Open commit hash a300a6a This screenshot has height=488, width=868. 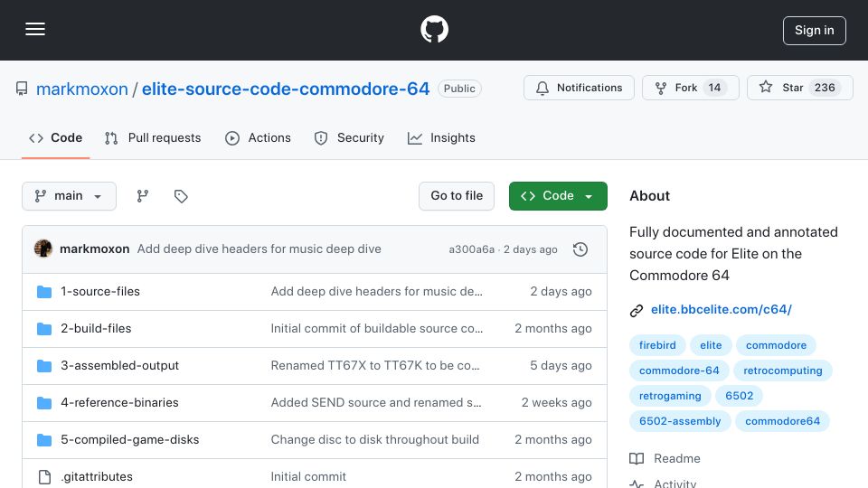[x=472, y=249]
